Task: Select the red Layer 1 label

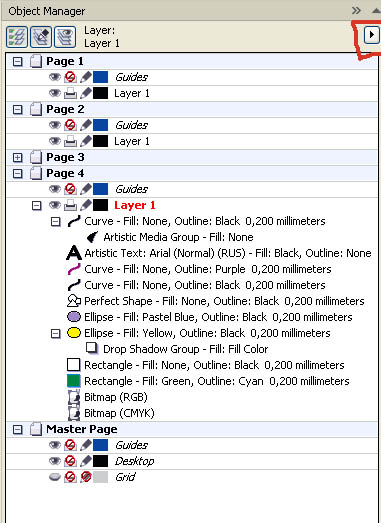Action: pyautogui.click(x=135, y=205)
